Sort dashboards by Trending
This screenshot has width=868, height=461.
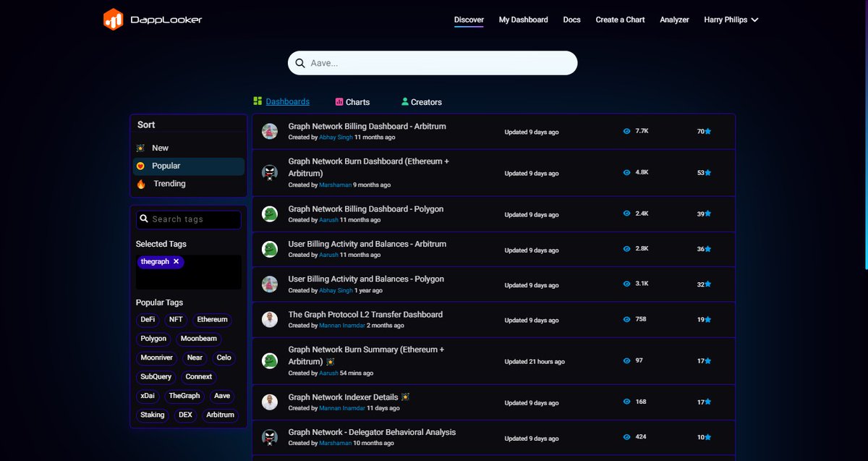189,184
